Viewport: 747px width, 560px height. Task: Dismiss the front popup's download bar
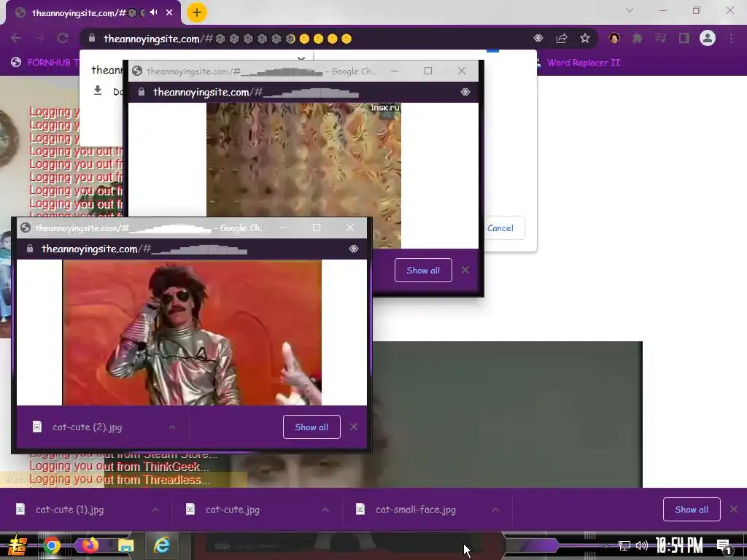[x=354, y=427]
